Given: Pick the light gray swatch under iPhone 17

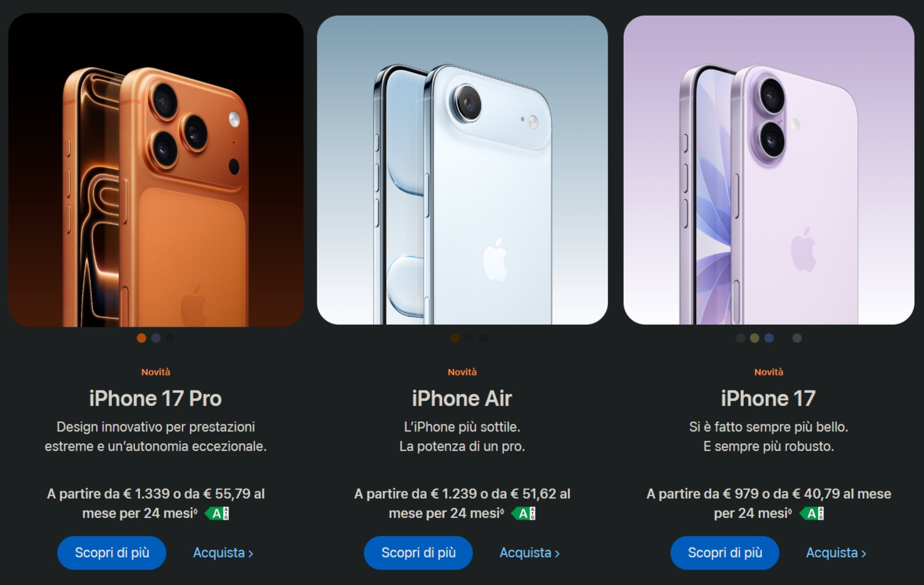Looking at the screenshot, I should pos(797,338).
